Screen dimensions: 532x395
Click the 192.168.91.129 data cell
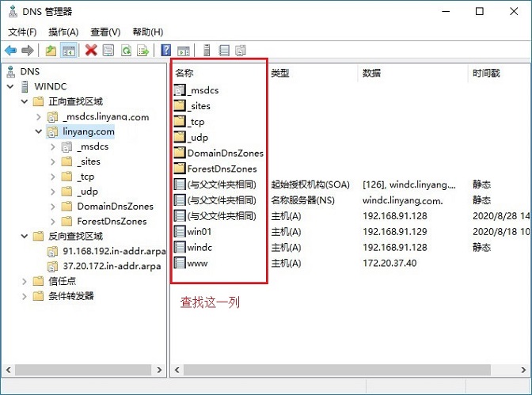point(394,231)
